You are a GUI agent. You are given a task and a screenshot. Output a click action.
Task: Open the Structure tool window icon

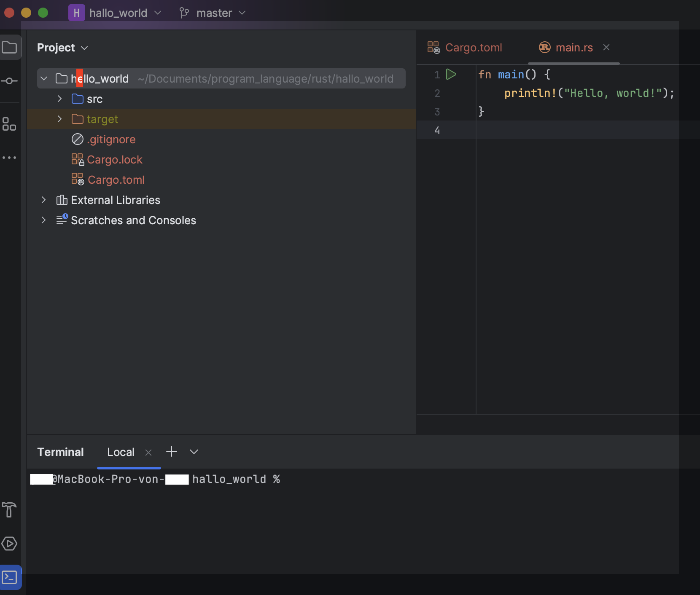tap(9, 124)
